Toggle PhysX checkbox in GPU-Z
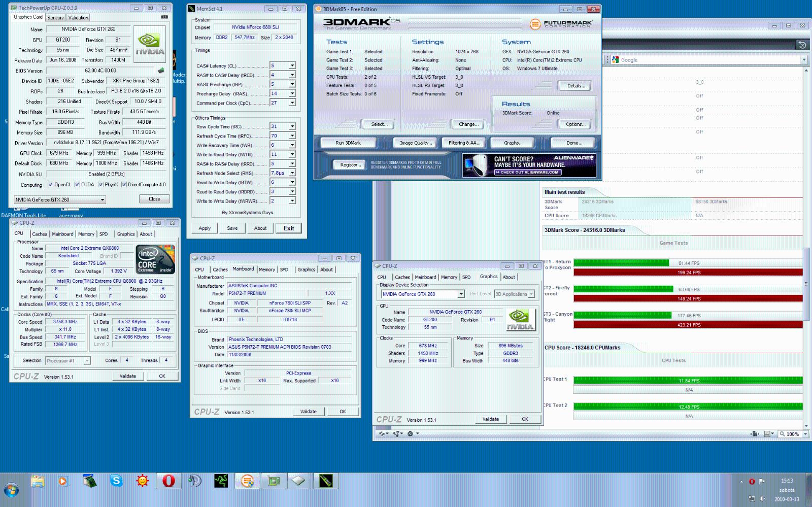This screenshot has width=812, height=507. click(x=100, y=185)
